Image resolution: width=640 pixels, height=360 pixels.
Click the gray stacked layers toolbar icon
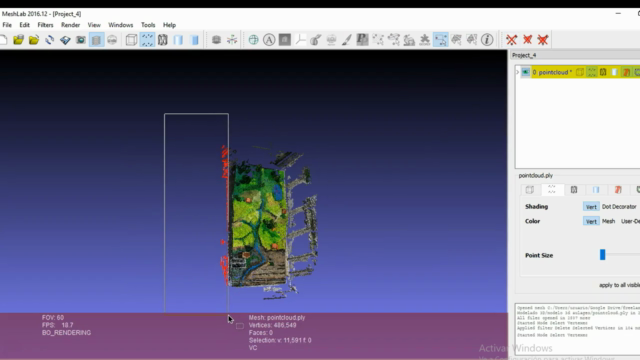tap(216, 40)
